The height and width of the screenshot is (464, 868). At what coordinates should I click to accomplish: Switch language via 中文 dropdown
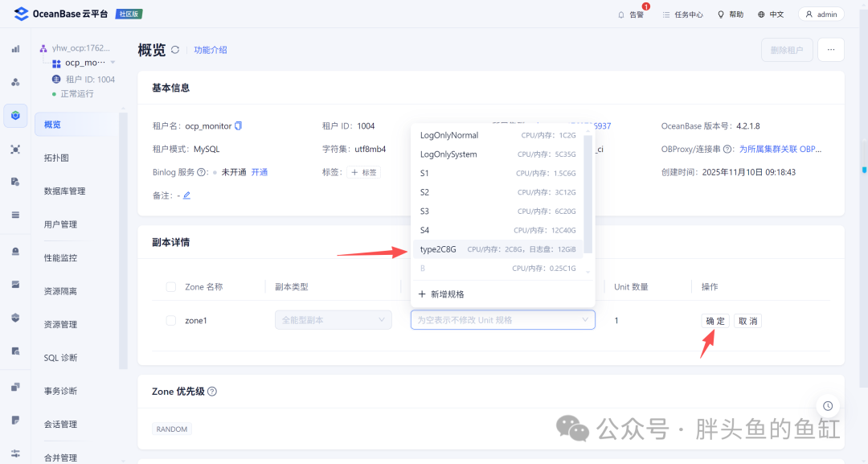[771, 14]
